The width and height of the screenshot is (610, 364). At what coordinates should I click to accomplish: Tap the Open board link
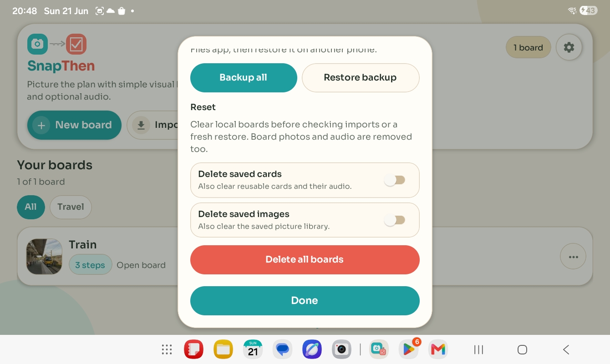[x=141, y=265]
